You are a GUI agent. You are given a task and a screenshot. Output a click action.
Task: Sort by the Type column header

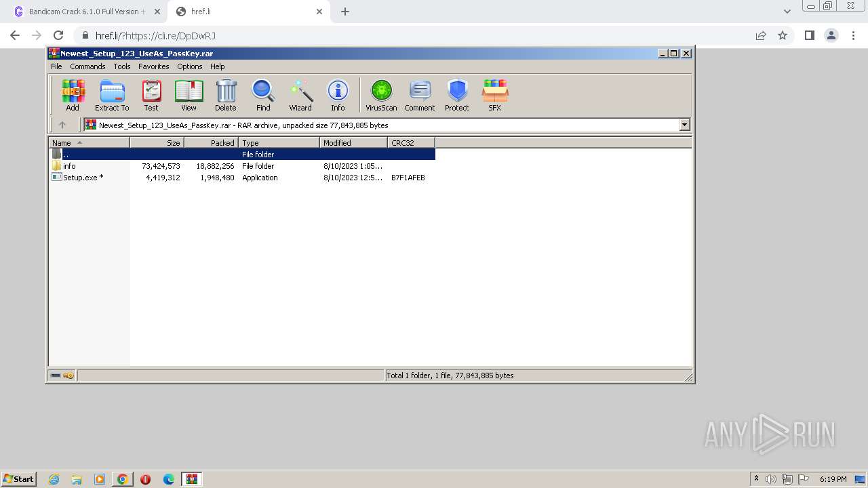(279, 142)
